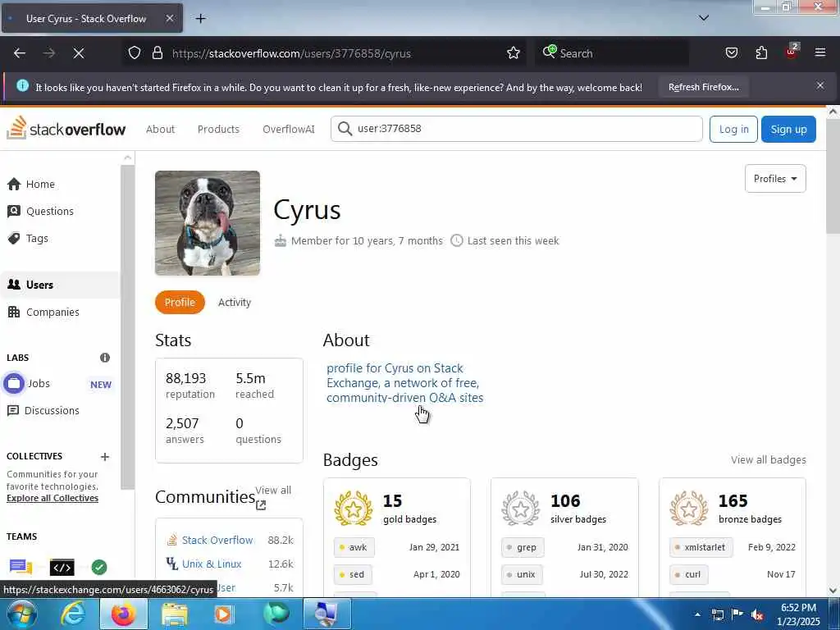This screenshot has height=630, width=840.
Task: Add a collective with the plus icon
Action: 105,456
